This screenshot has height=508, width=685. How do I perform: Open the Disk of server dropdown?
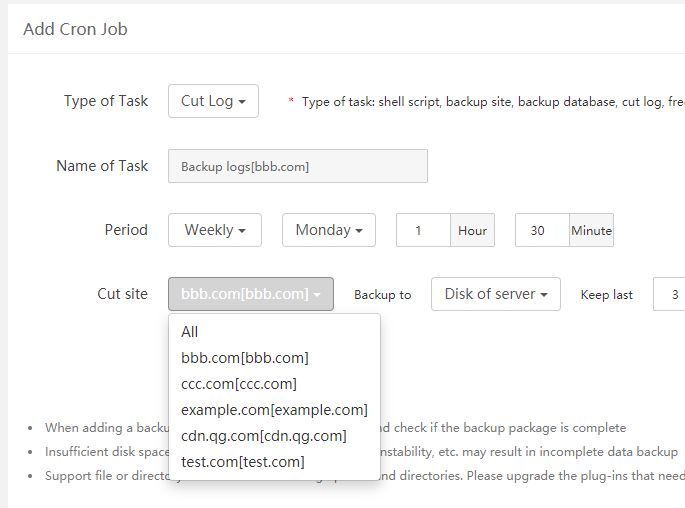pos(496,294)
